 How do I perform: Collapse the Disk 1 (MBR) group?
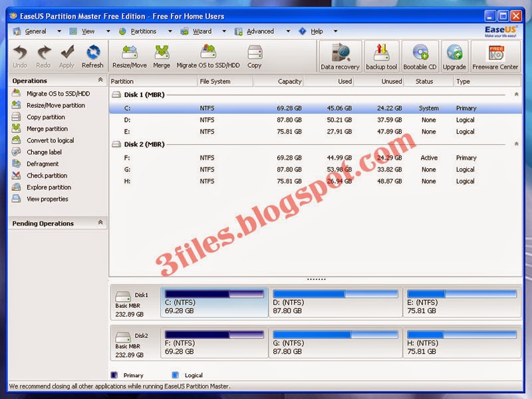516,94
